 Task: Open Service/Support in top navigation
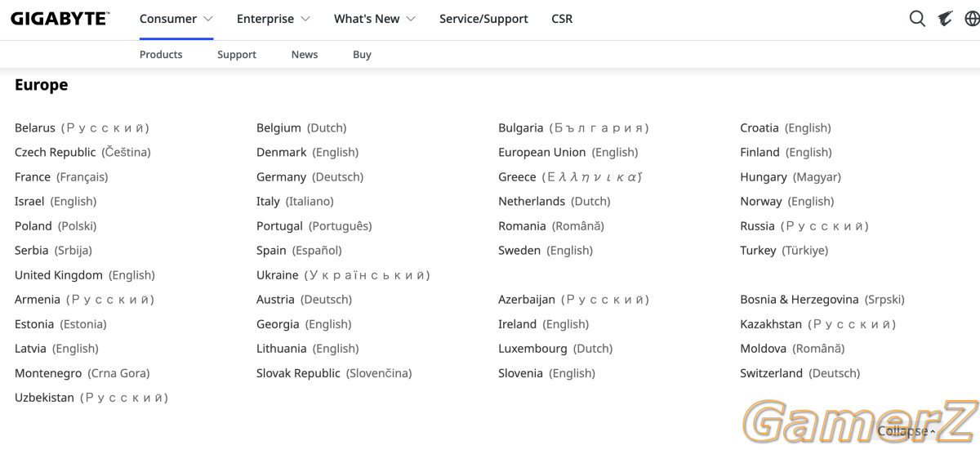tap(483, 19)
